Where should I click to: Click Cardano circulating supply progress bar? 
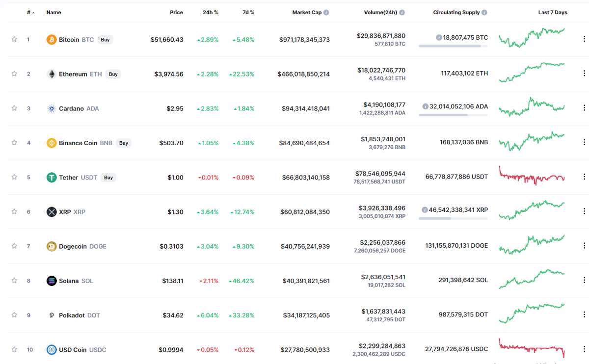click(x=453, y=115)
